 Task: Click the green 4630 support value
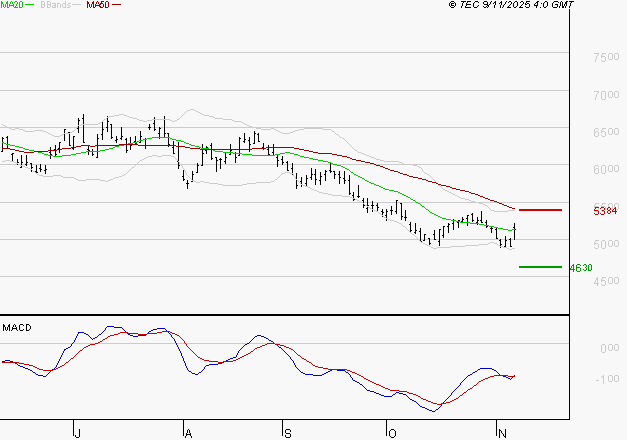[x=581, y=268]
